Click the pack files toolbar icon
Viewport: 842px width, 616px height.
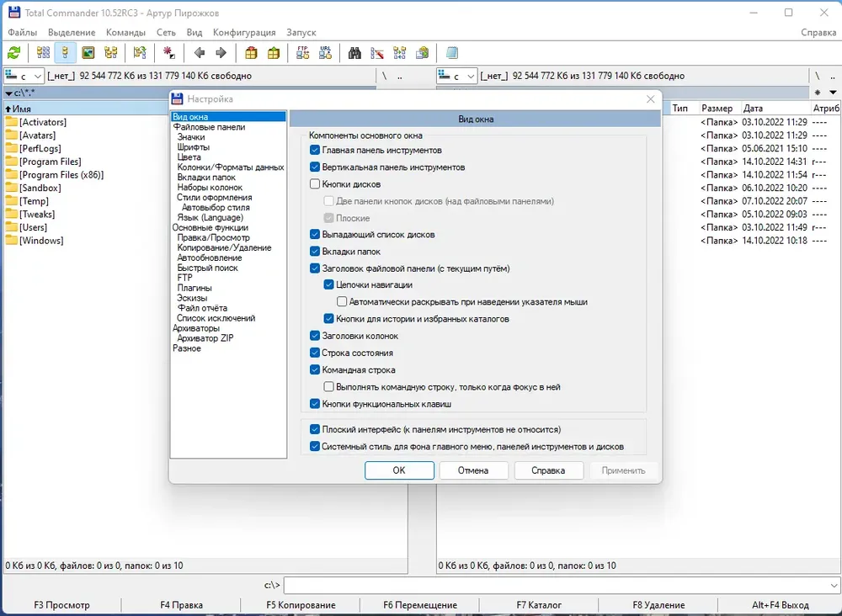251,52
